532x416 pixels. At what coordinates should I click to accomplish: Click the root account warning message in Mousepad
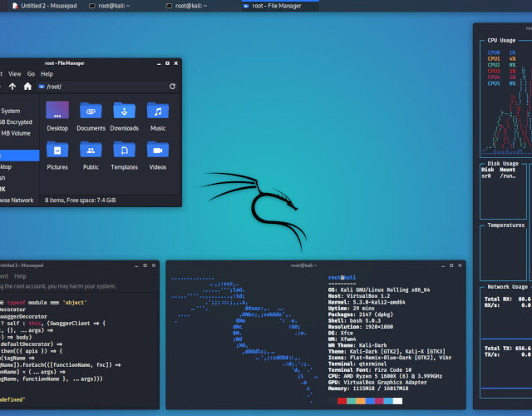58,286
